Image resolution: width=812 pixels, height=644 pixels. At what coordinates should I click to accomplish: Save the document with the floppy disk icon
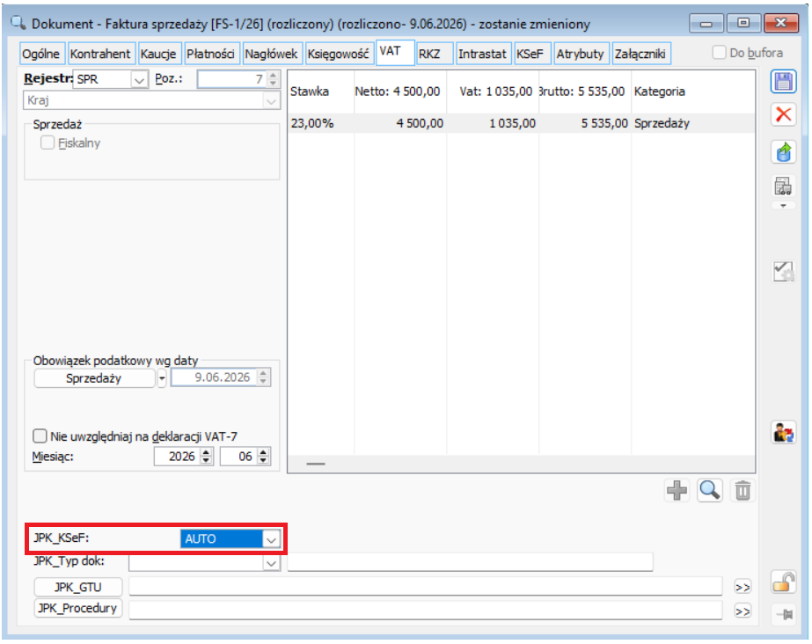pyautogui.click(x=782, y=82)
